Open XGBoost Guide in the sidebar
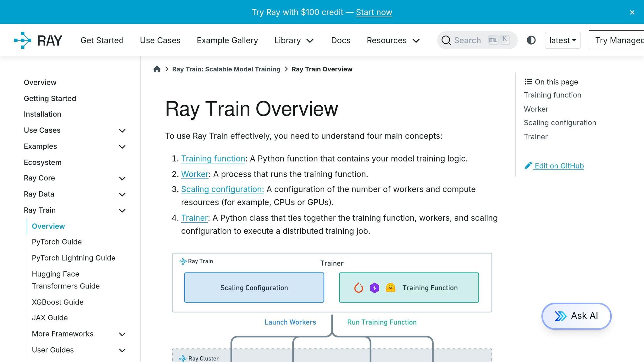644x362 pixels. (x=58, y=302)
